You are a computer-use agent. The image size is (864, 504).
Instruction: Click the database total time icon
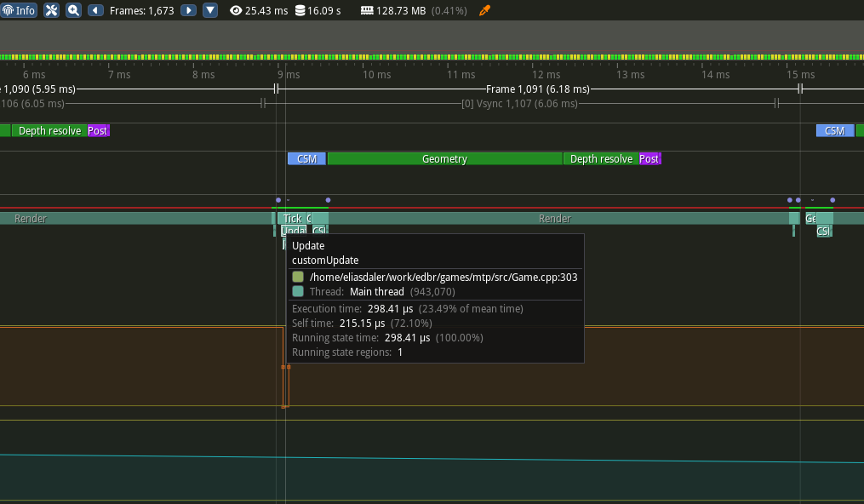point(300,10)
